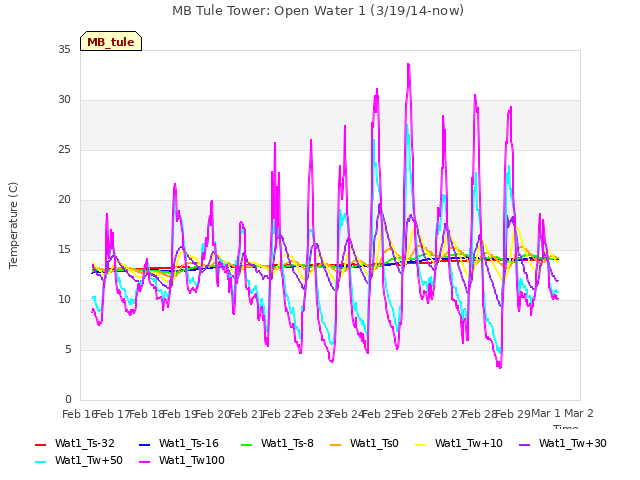Image resolution: width=640 pixels, height=480 pixels.
Task: Click the MB_tule annotation label
Action: click(111, 41)
